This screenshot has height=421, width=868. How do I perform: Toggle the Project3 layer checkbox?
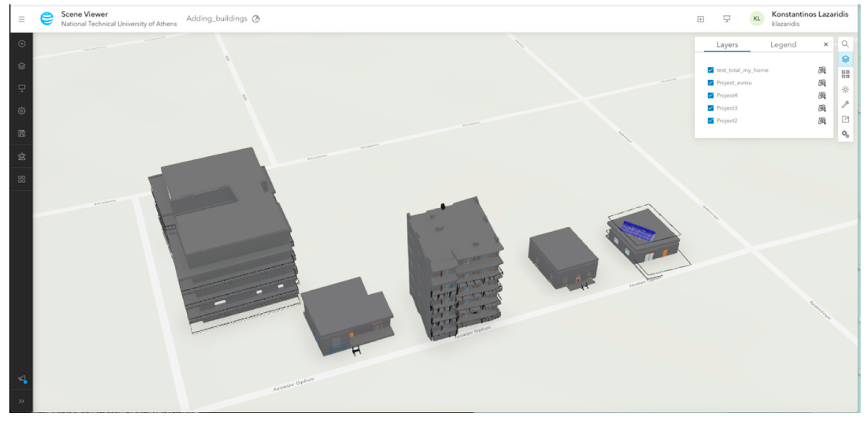point(710,108)
